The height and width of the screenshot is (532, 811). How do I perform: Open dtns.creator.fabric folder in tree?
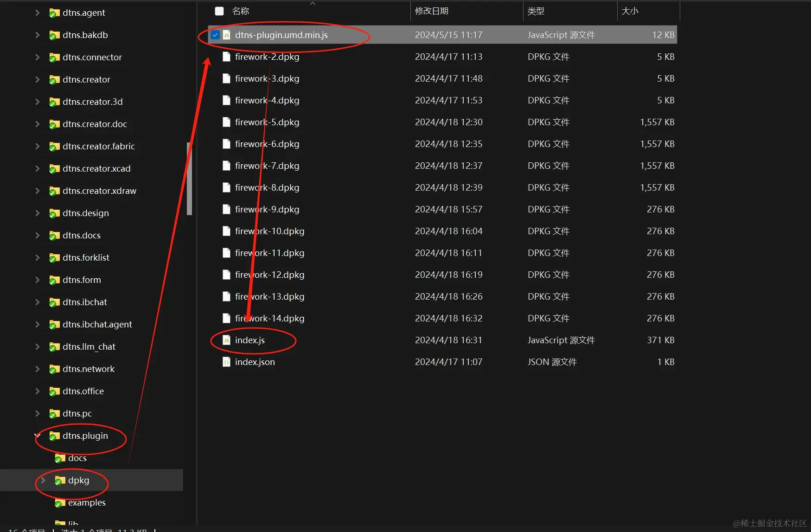pyautogui.click(x=99, y=147)
